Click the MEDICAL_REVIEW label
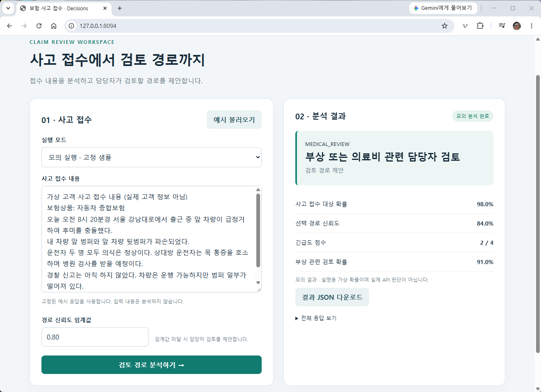 (x=327, y=144)
